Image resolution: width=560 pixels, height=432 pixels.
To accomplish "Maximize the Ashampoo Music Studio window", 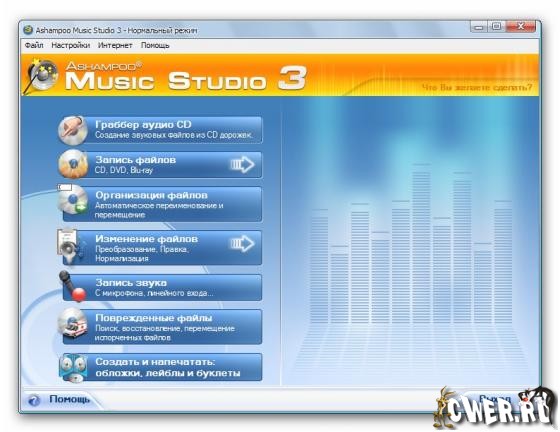I will point(496,27).
